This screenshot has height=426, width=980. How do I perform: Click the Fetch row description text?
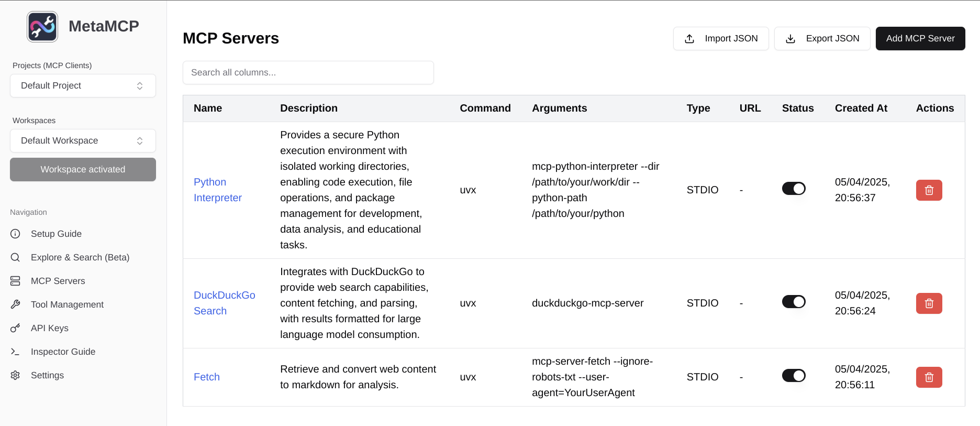(358, 377)
